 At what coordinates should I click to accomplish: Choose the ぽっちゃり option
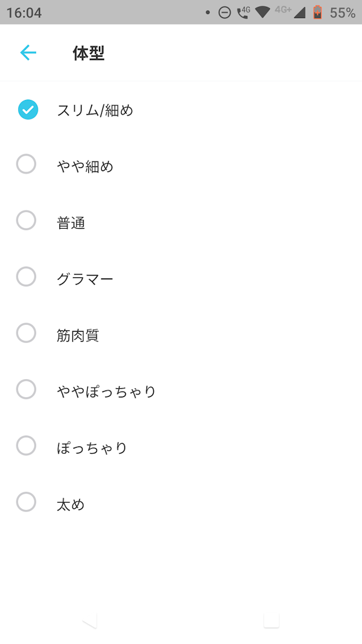pos(26,446)
